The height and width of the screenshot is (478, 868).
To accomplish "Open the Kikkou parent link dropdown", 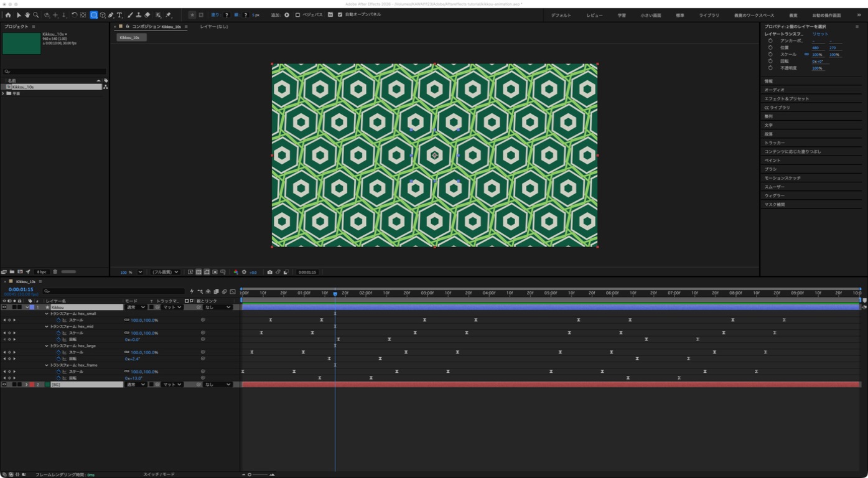I will [218, 307].
